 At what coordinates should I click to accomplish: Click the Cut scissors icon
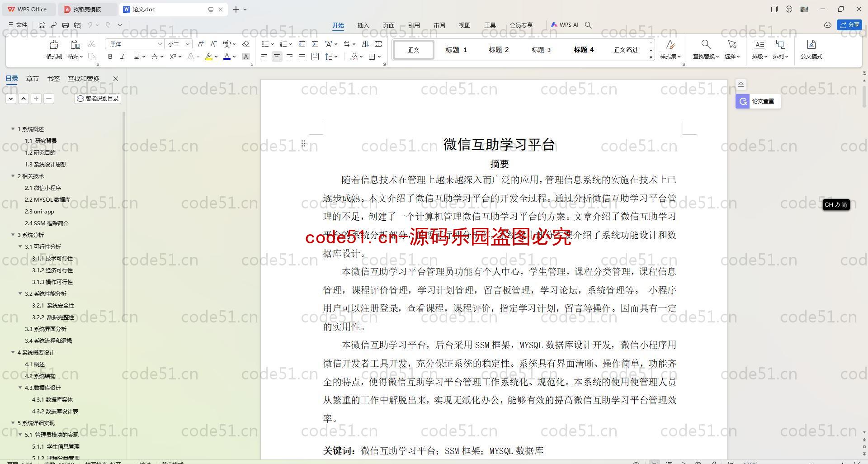pyautogui.click(x=92, y=44)
